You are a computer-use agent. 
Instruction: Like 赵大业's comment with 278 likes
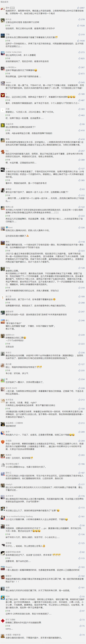pos(82,19)
